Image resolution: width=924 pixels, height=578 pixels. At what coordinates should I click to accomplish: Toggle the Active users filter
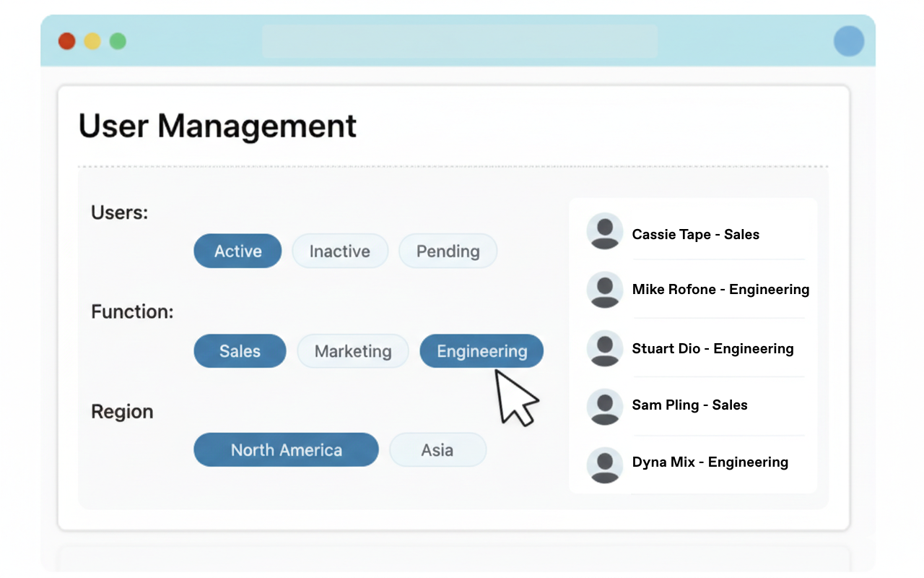pyautogui.click(x=237, y=251)
